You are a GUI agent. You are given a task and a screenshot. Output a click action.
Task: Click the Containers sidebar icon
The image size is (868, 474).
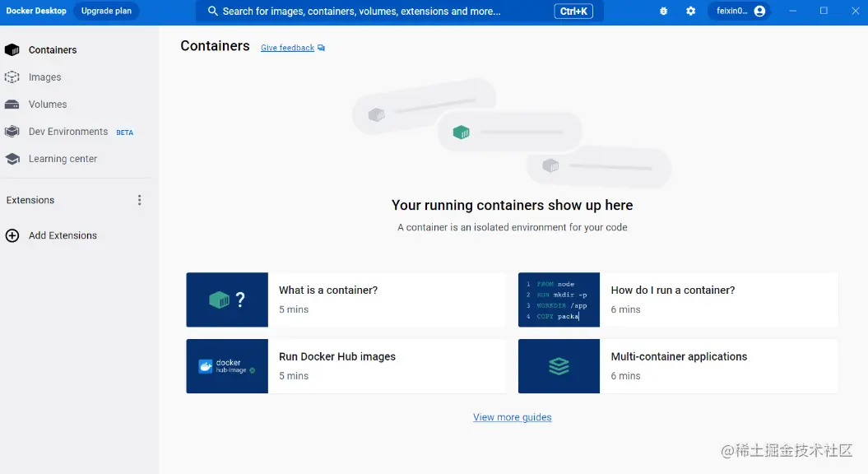coord(12,50)
